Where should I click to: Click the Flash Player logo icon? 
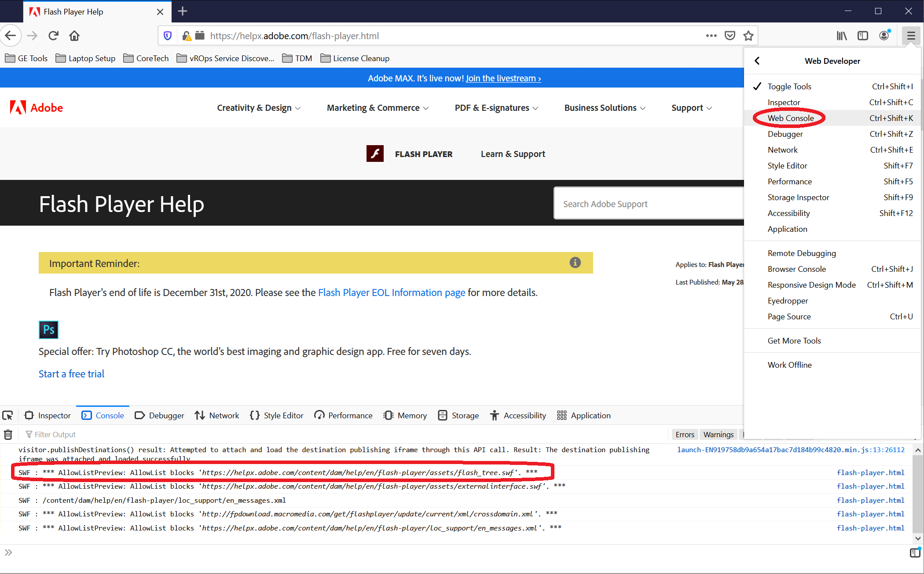click(375, 154)
